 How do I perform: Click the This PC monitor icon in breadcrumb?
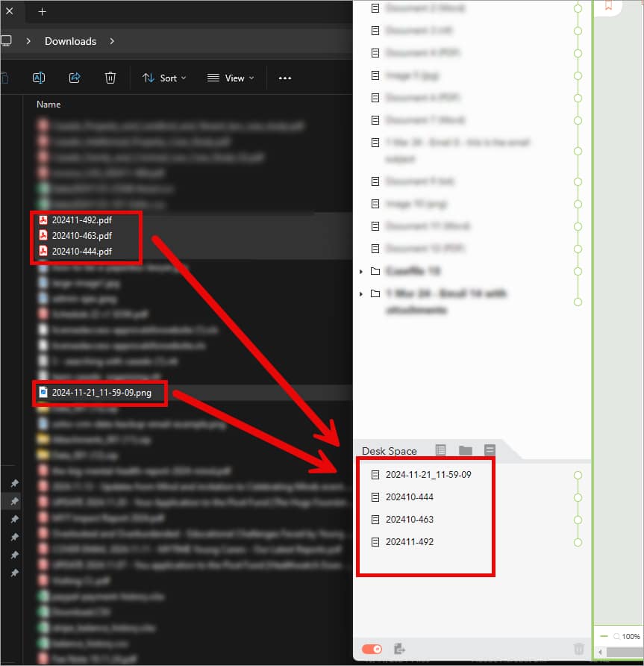point(6,41)
